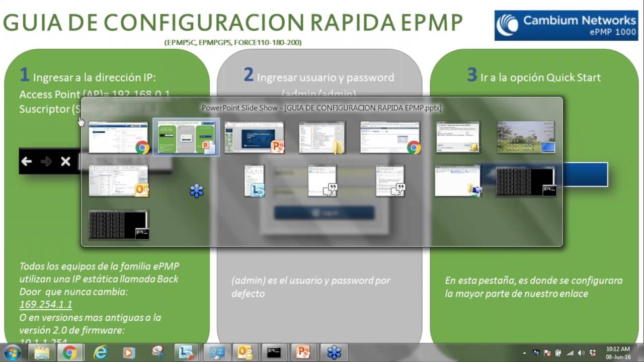Click the text 'Ir a la opción Quick Start'
Screen dimensions: 644x362
tap(540, 77)
